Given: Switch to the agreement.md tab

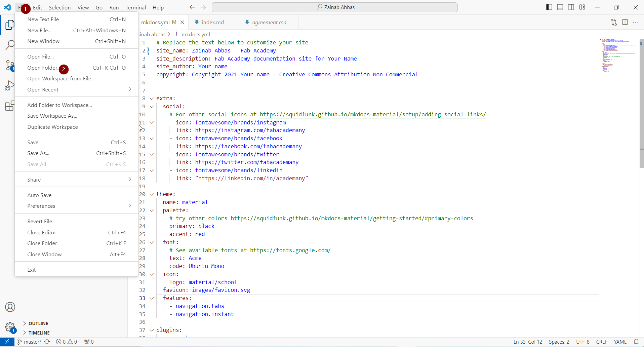Looking at the screenshot, I should 269,22.
